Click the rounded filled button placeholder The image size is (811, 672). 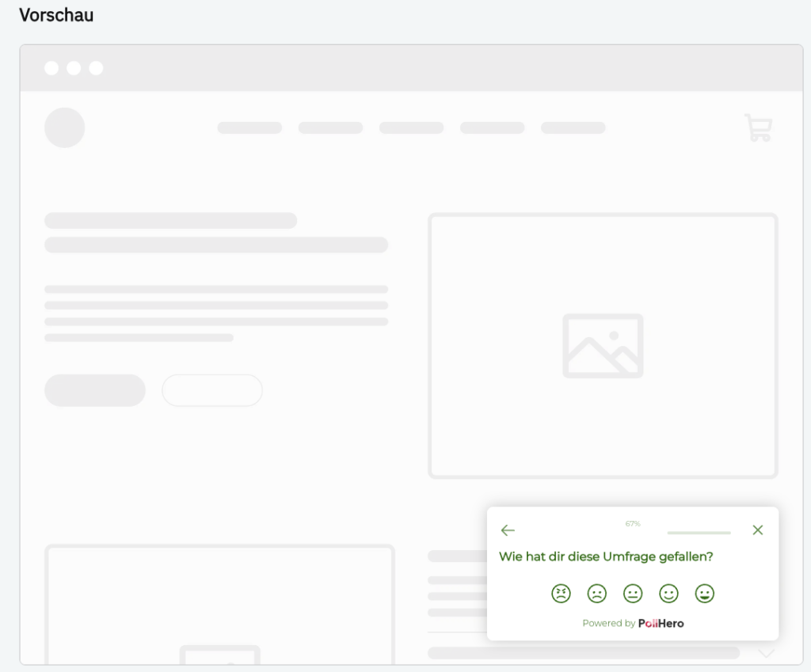click(x=94, y=390)
